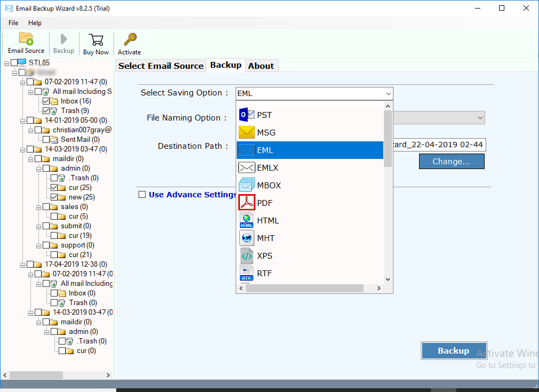Open Buy Now shopping cart icon
The width and height of the screenshot is (539, 392).
click(96, 40)
